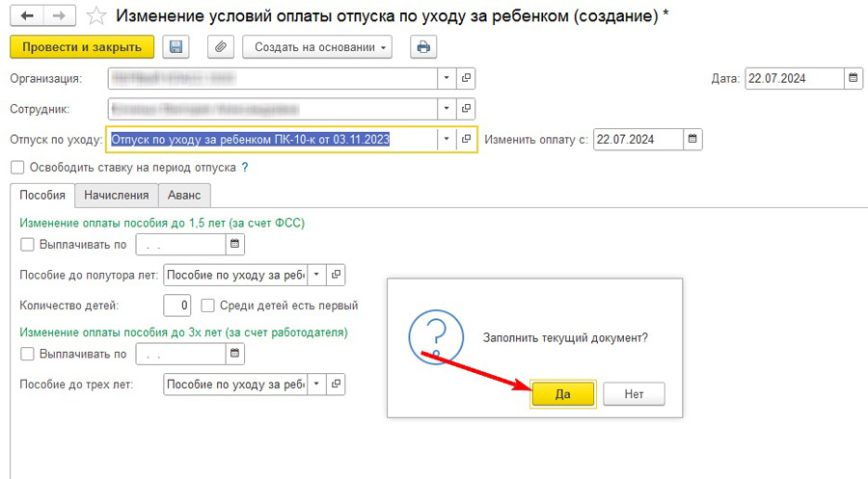
Task: Open calendar for FSS Выплачивать по date
Action: pos(234,244)
